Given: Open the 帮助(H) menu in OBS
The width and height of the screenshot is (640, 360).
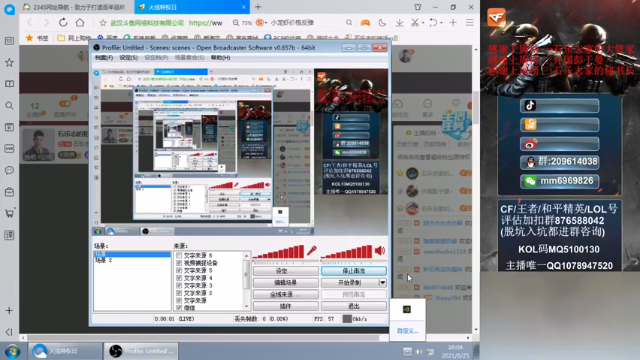Looking at the screenshot, I should 220,58.
